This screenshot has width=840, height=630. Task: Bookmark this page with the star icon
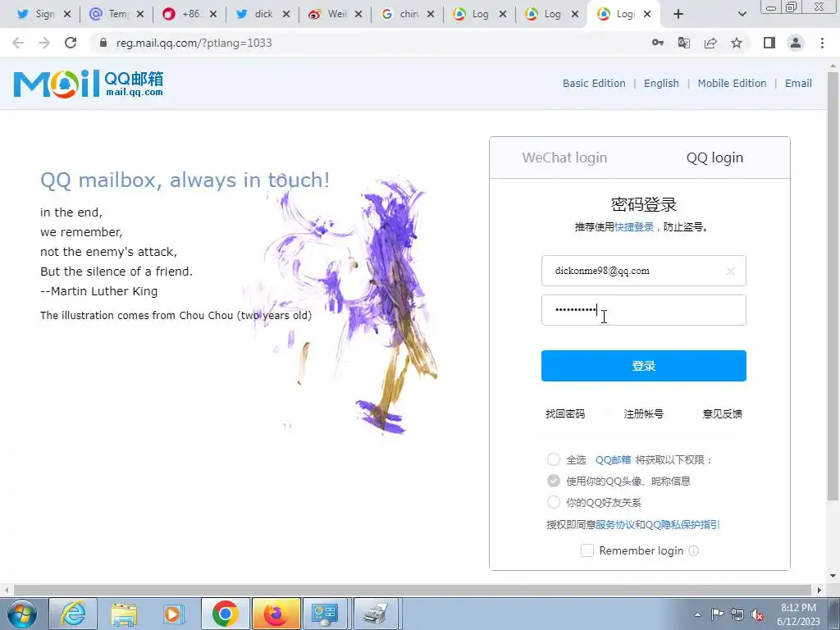pos(737,43)
